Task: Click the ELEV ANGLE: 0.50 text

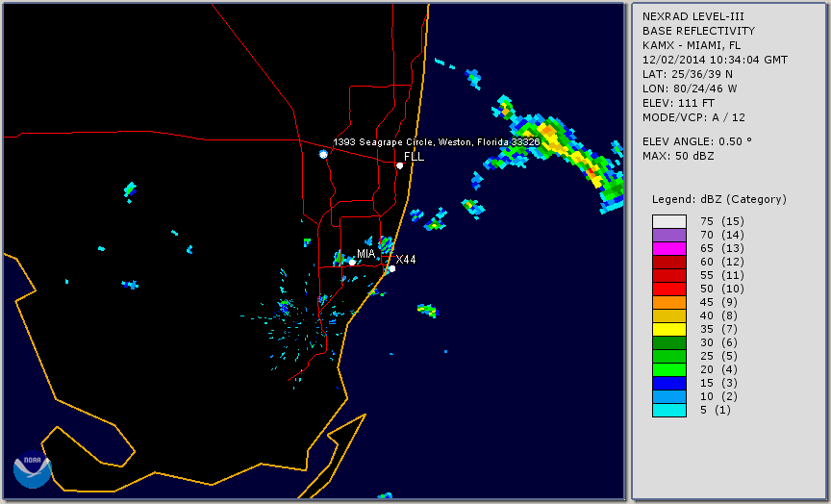Action: click(x=697, y=141)
